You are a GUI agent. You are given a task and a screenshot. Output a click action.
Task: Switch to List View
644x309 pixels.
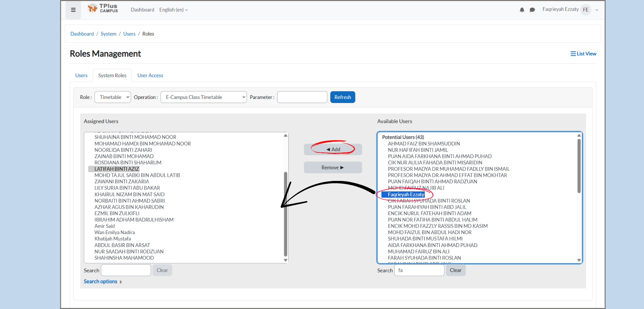(583, 54)
